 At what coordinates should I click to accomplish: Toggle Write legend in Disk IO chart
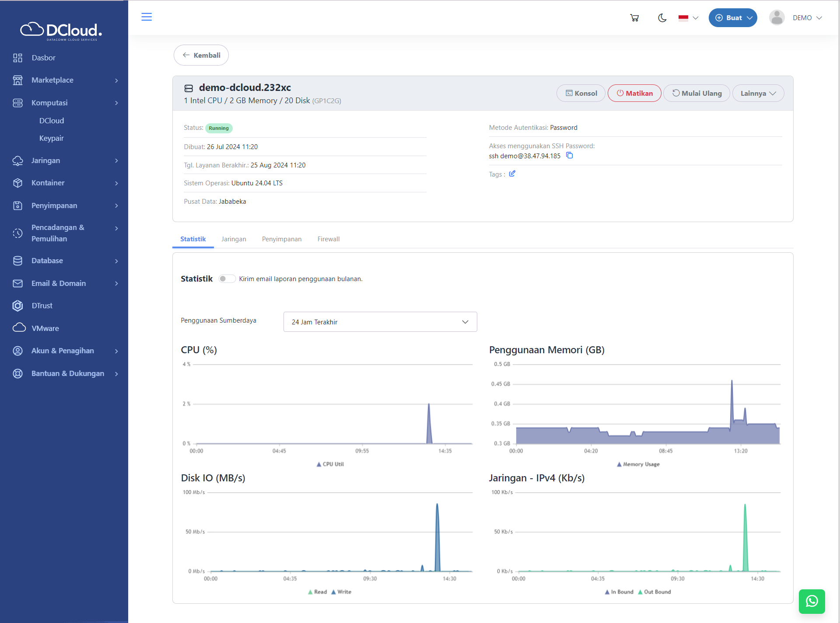tap(341, 592)
